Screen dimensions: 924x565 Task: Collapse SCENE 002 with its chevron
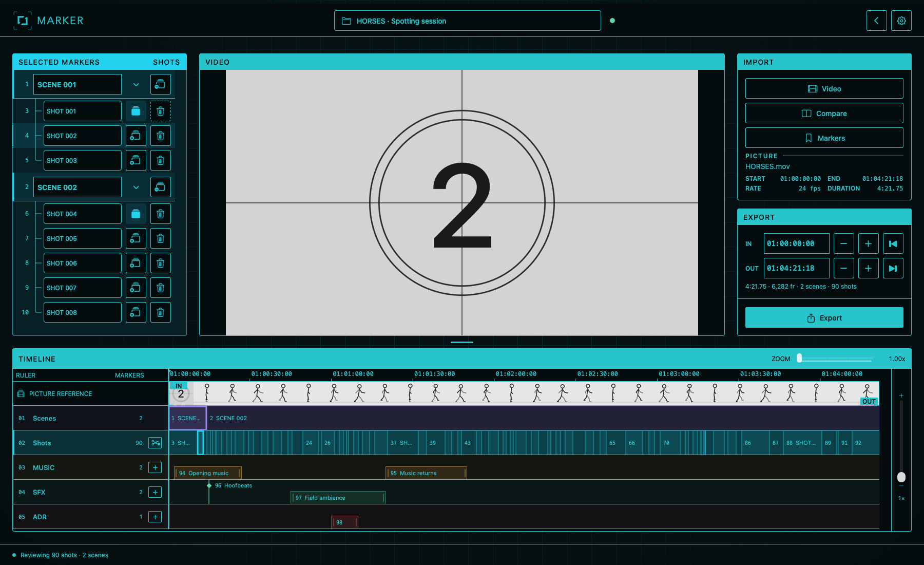coord(136,187)
